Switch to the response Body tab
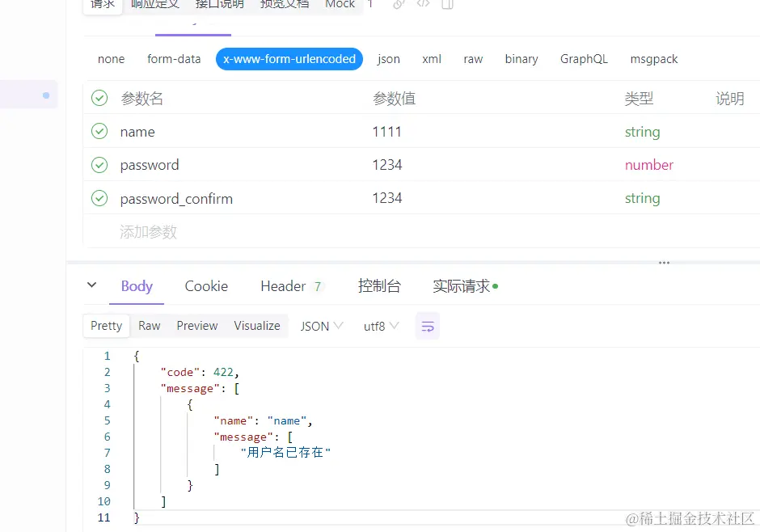 tap(137, 286)
